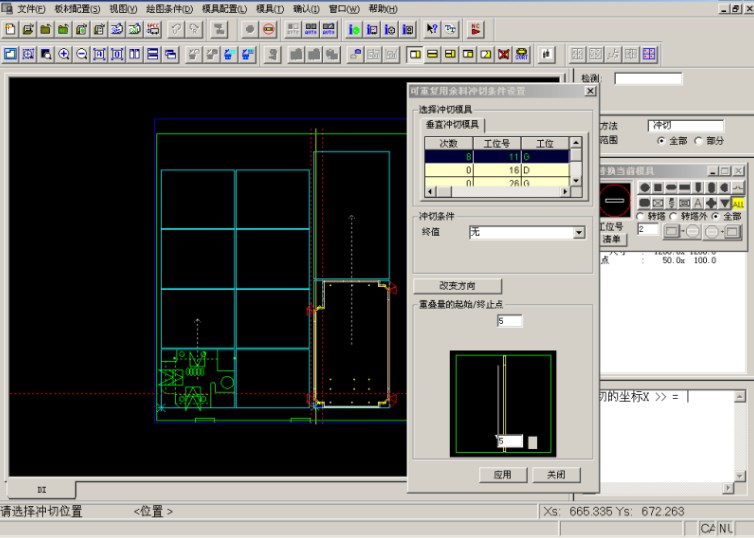
Task: Click the context help arrow icon
Action: (432, 29)
